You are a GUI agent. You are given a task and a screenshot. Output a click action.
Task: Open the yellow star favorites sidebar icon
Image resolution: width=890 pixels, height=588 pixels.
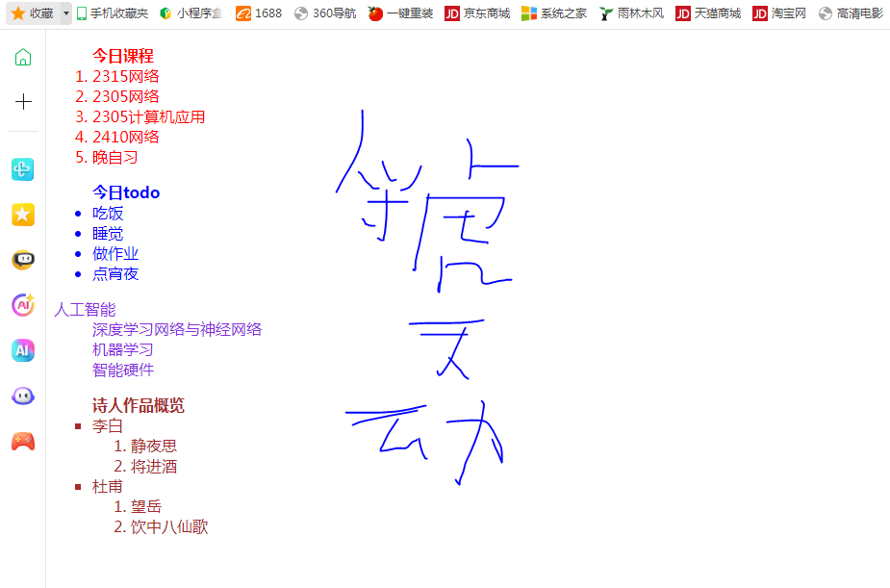point(23,215)
